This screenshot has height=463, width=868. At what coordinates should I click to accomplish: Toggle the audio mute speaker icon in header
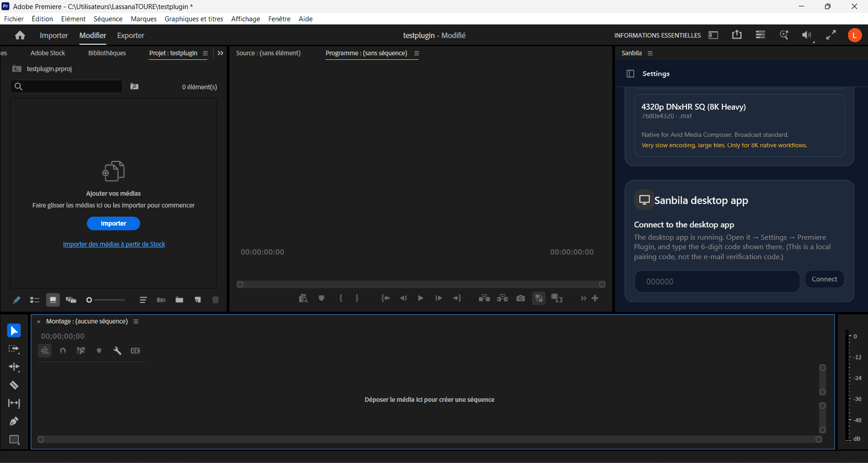[x=807, y=35]
